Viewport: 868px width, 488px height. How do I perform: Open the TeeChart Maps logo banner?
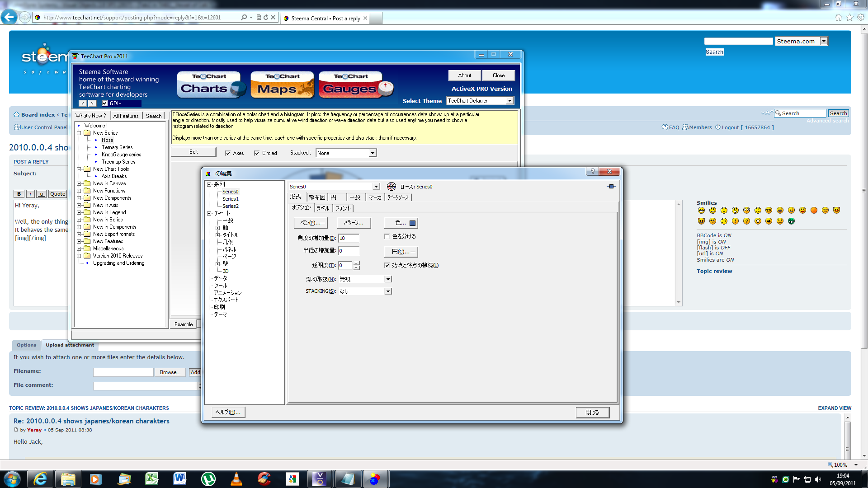coord(283,84)
